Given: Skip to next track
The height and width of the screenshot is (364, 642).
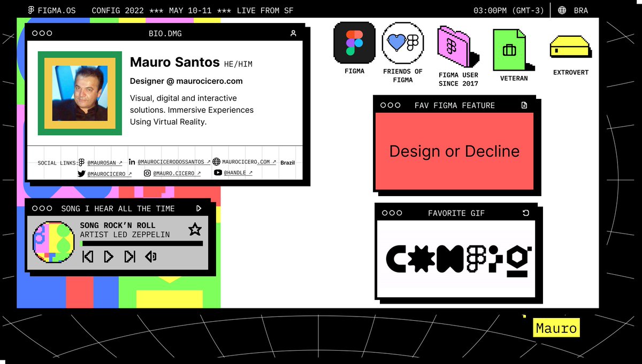Looking at the screenshot, I should pos(129,257).
